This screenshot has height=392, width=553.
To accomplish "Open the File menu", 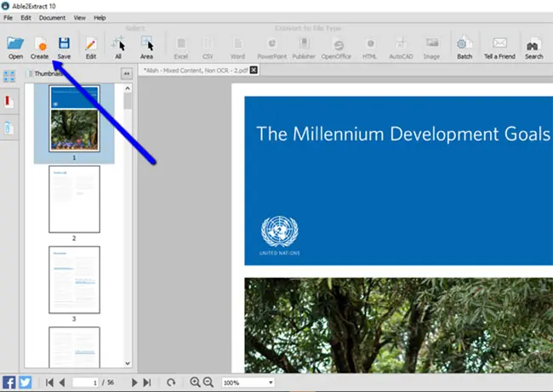I will coord(9,18).
